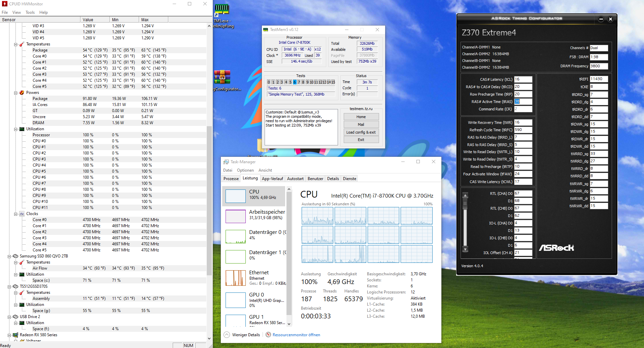
Task: Switch to the App-Verlauf tab
Action: (272, 179)
